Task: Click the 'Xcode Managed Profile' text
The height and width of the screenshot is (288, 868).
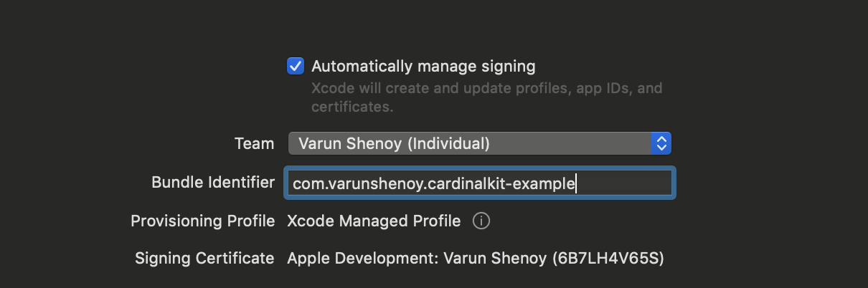Action: (374, 221)
